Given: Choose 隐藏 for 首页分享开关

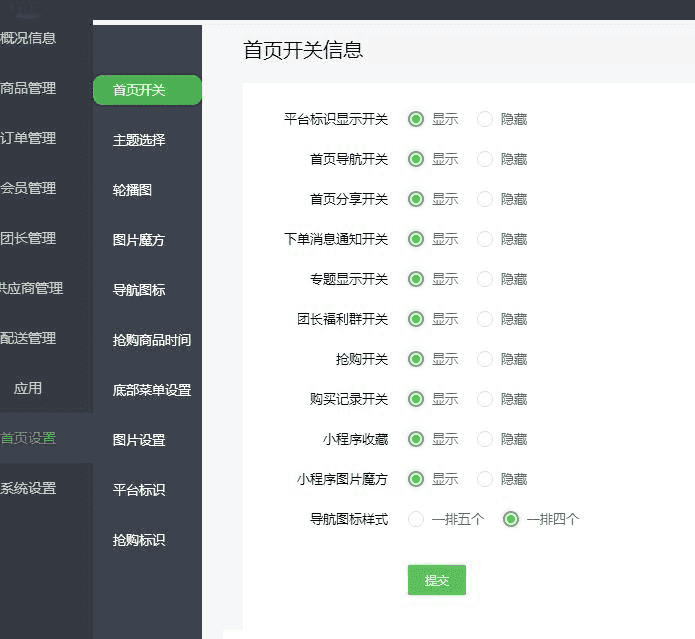Looking at the screenshot, I should point(485,199).
